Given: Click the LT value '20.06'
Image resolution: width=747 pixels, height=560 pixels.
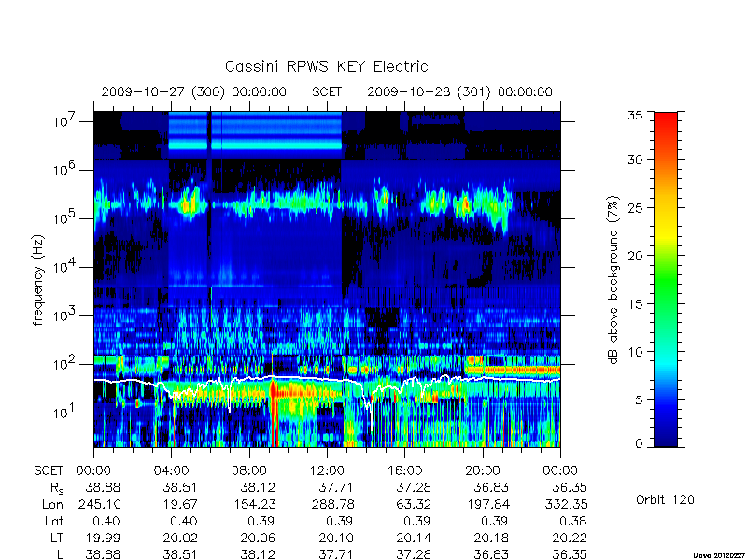Looking at the screenshot, I should (258, 538).
